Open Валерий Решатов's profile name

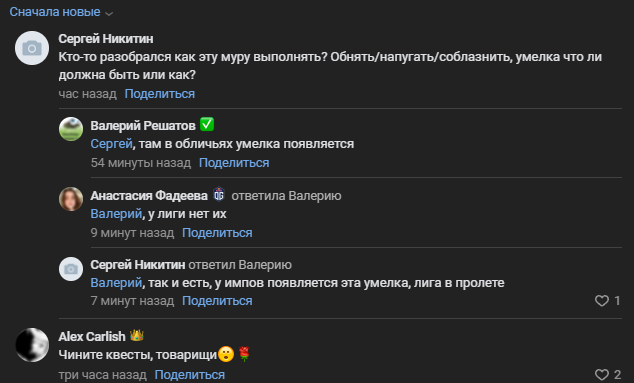pos(143,126)
